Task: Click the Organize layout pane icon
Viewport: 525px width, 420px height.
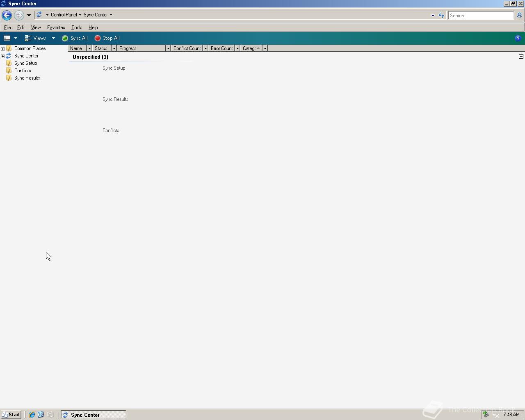Action: 7,38
